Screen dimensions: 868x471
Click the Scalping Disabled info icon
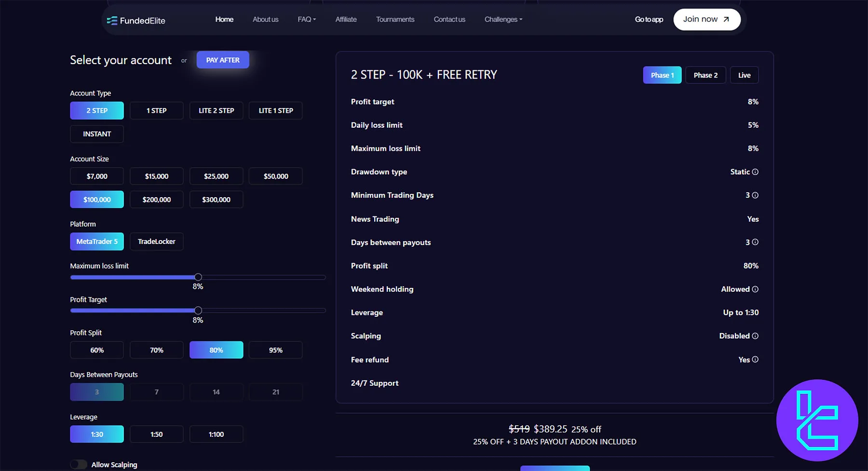coord(755,336)
